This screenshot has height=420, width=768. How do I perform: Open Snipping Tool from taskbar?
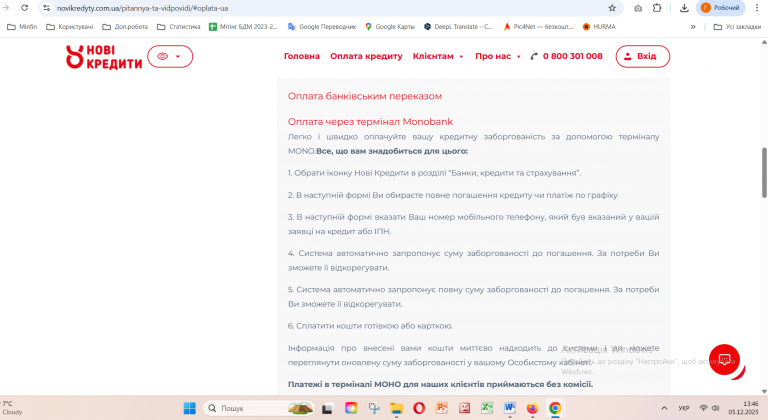click(374, 408)
